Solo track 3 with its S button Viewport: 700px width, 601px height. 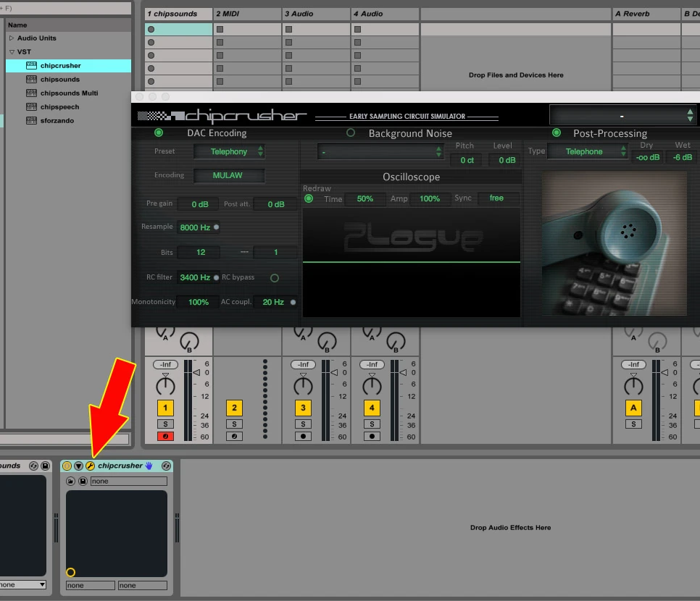point(302,422)
